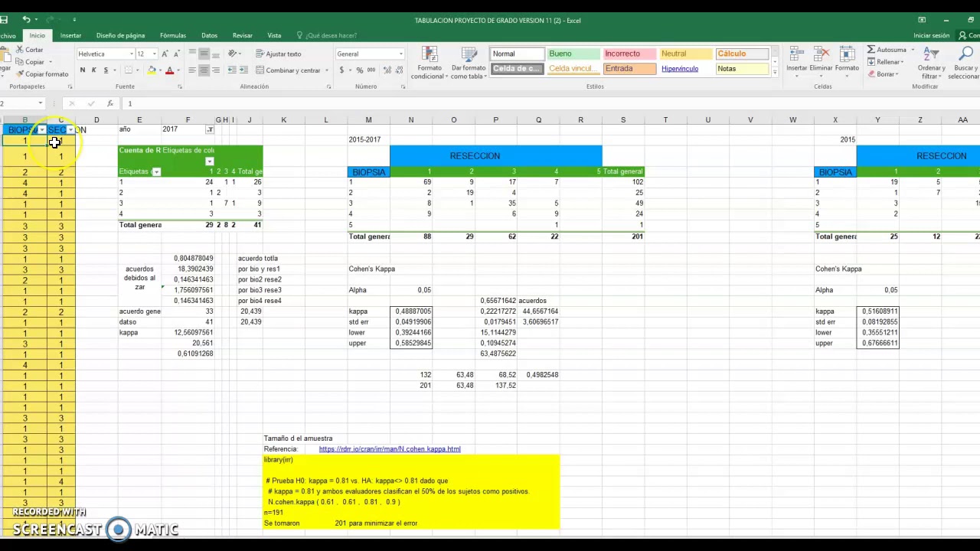Viewport: 980px width, 551px height.
Task: Align text right in cell
Action: [216, 70]
